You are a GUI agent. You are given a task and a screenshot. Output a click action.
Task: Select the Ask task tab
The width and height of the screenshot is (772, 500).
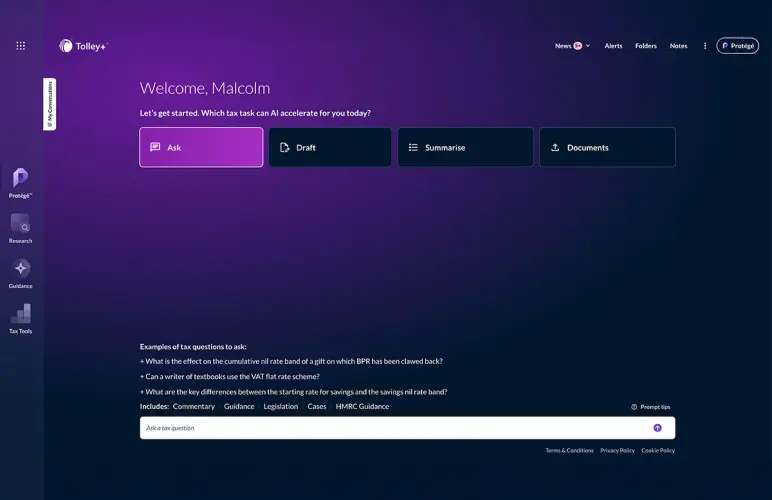coord(201,147)
